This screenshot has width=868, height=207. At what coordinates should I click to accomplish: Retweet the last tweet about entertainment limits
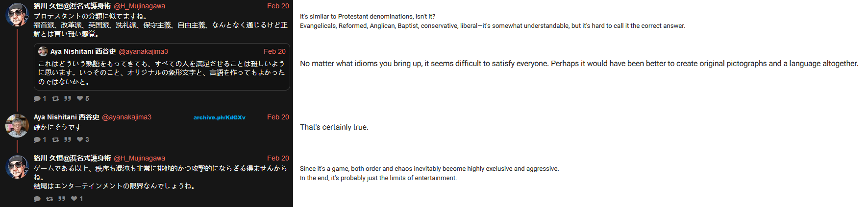coord(50,199)
